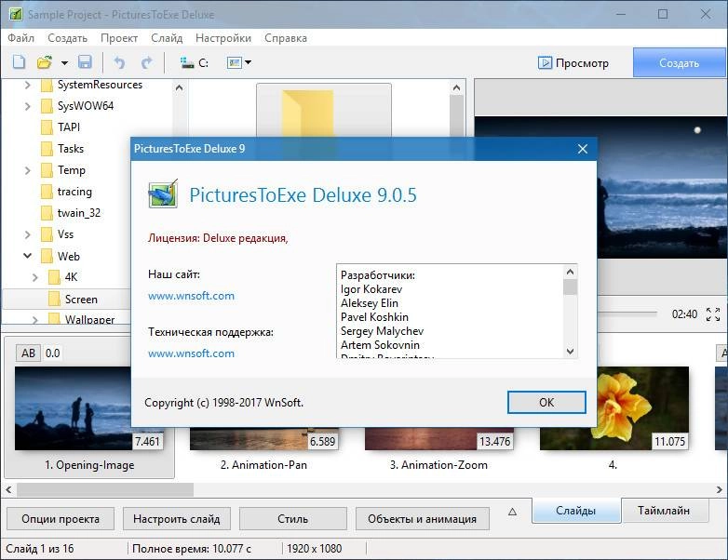Screen dimensions: 728x560
Task: Select the tracing folder in tree
Action: tap(74, 192)
